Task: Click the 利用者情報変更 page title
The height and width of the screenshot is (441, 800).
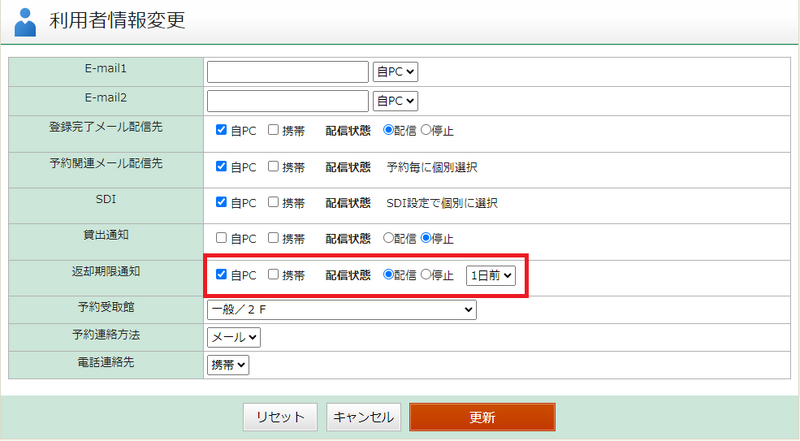Action: (117, 21)
